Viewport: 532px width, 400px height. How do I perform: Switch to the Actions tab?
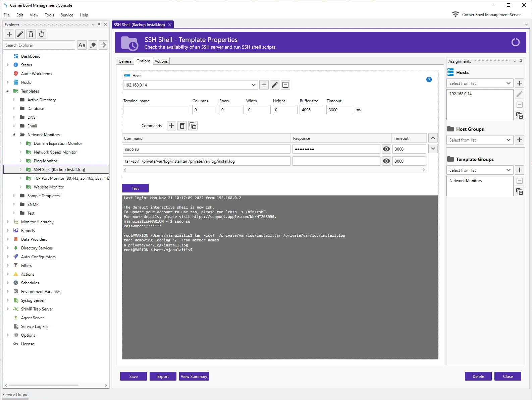[x=161, y=61]
